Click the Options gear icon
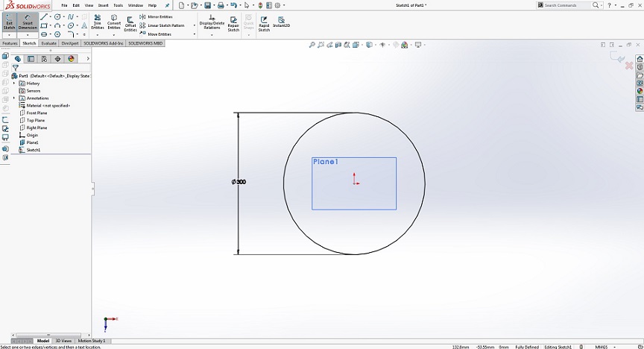 (277, 5)
